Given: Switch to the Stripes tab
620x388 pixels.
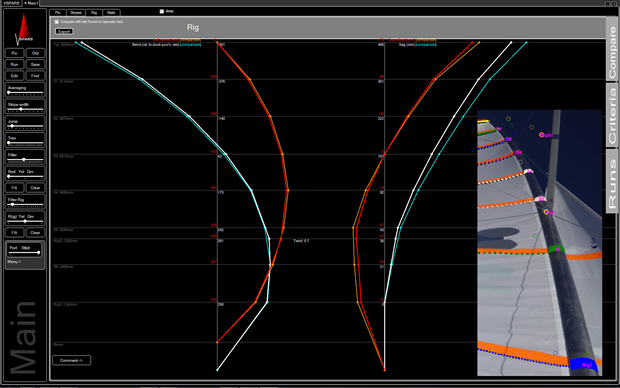Looking at the screenshot, I should pos(76,13).
